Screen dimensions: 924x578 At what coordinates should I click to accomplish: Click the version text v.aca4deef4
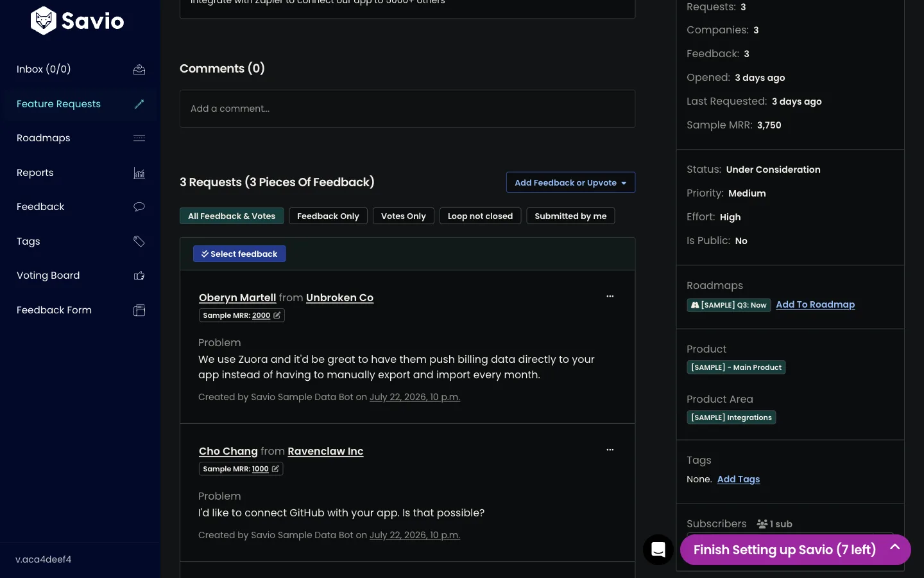click(44, 559)
